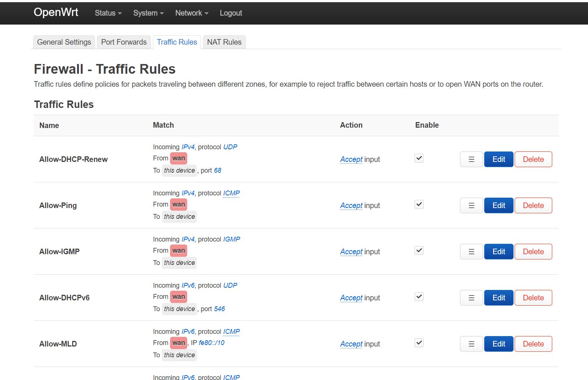The image size is (588, 380).
Task: Click the ICMP protocol link in Allow-MLD
Action: (231, 332)
